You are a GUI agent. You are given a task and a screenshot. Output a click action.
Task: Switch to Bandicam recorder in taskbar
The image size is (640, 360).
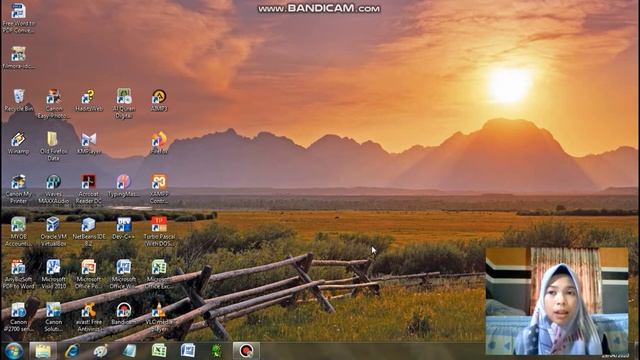point(246,351)
